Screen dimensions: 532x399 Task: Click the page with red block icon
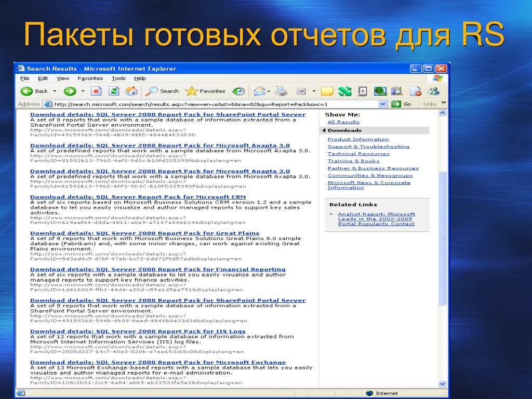(x=415, y=91)
